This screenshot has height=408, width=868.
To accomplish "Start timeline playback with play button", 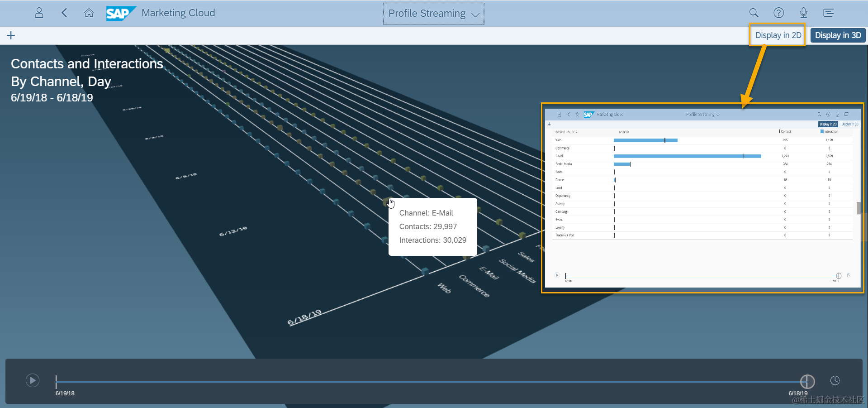I will pyautogui.click(x=33, y=380).
